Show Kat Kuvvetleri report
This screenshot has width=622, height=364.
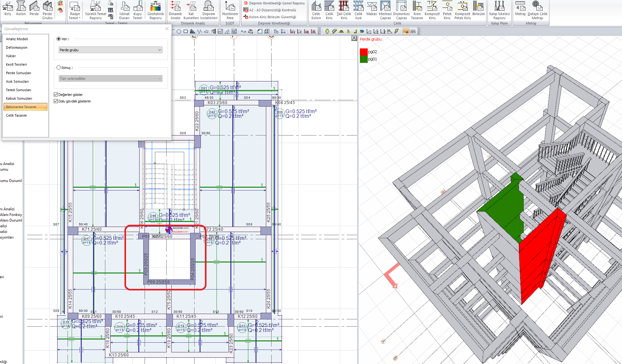pyautogui.click(x=191, y=10)
